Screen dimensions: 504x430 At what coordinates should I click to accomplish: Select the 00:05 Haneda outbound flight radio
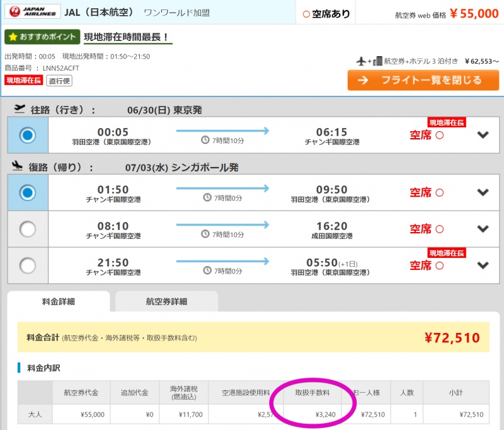[28, 135]
